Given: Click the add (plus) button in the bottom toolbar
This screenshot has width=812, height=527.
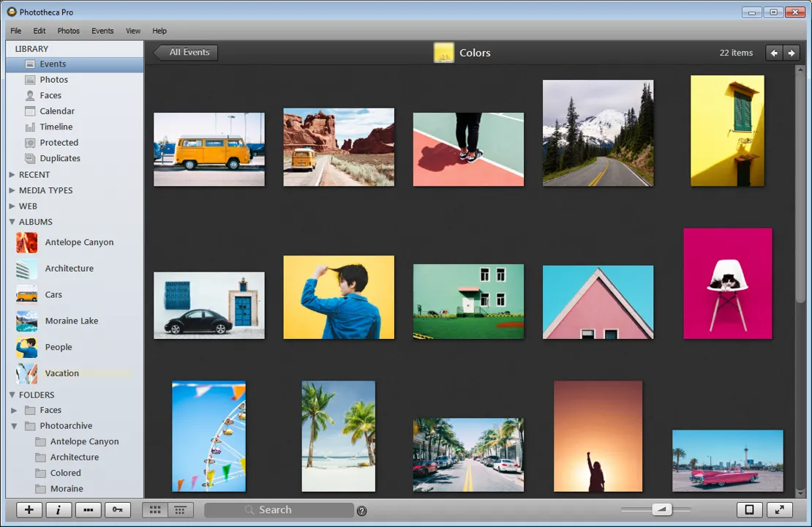Looking at the screenshot, I should tap(29, 510).
